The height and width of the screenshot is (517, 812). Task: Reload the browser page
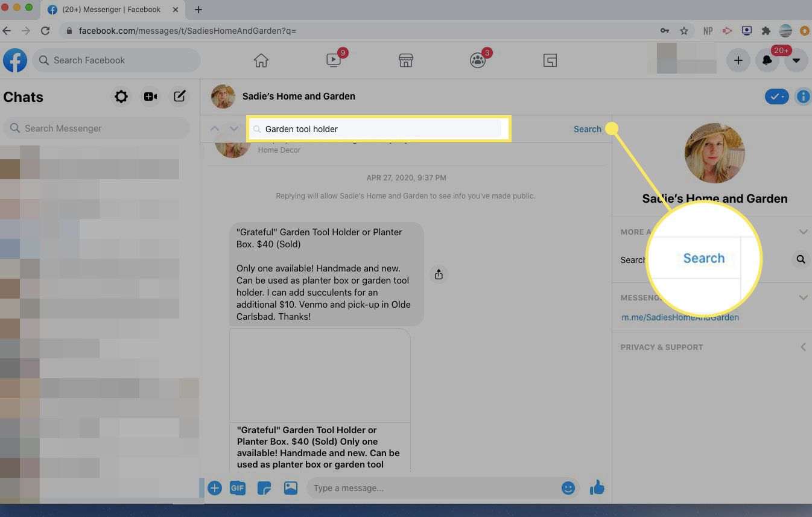tap(45, 30)
